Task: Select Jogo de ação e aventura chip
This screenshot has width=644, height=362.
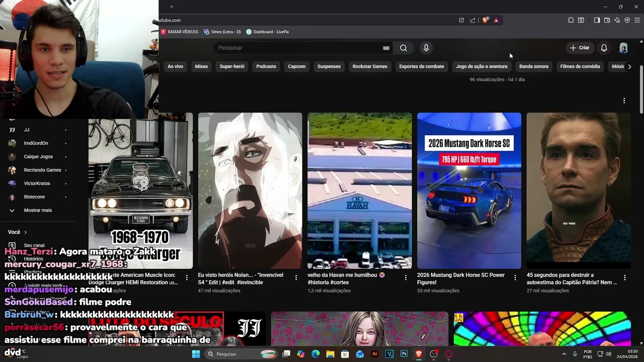Action: click(481, 66)
